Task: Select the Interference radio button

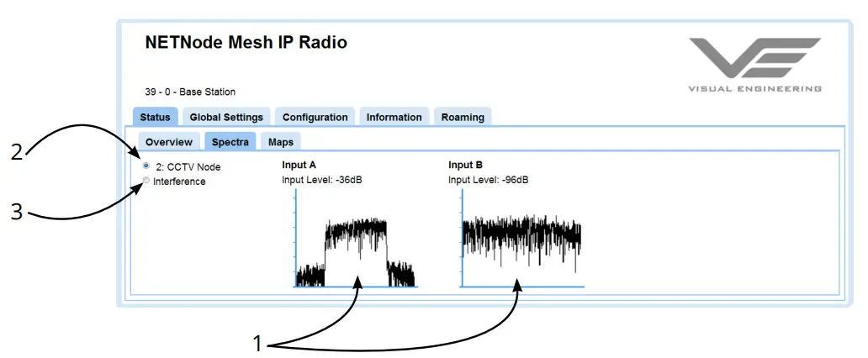Action: point(146,181)
